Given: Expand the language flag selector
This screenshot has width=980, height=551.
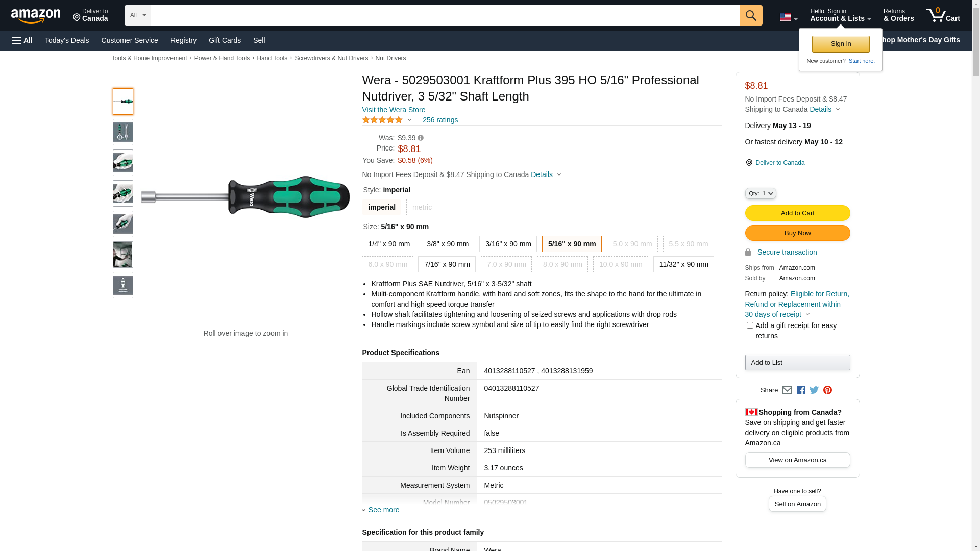Looking at the screenshot, I should [x=788, y=17].
